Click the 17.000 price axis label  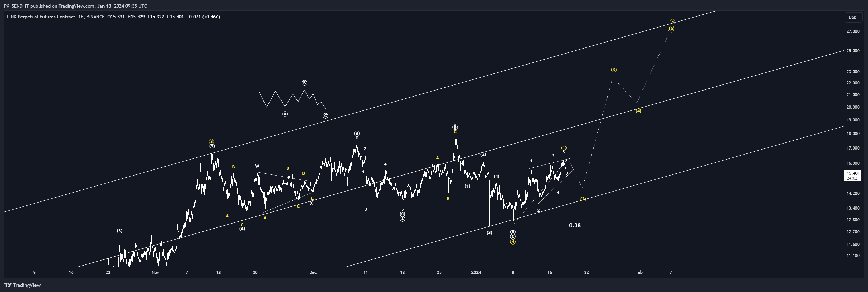point(853,148)
